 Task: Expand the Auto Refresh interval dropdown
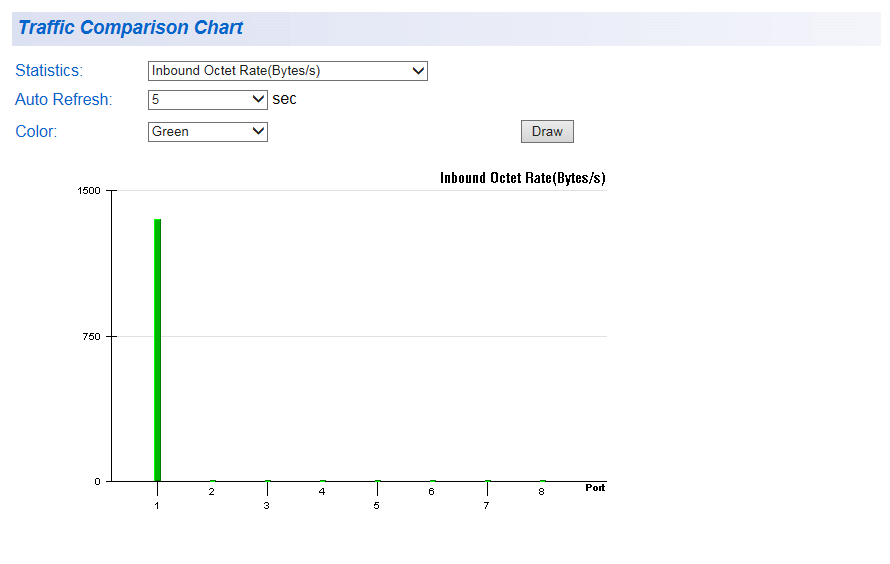tap(207, 100)
